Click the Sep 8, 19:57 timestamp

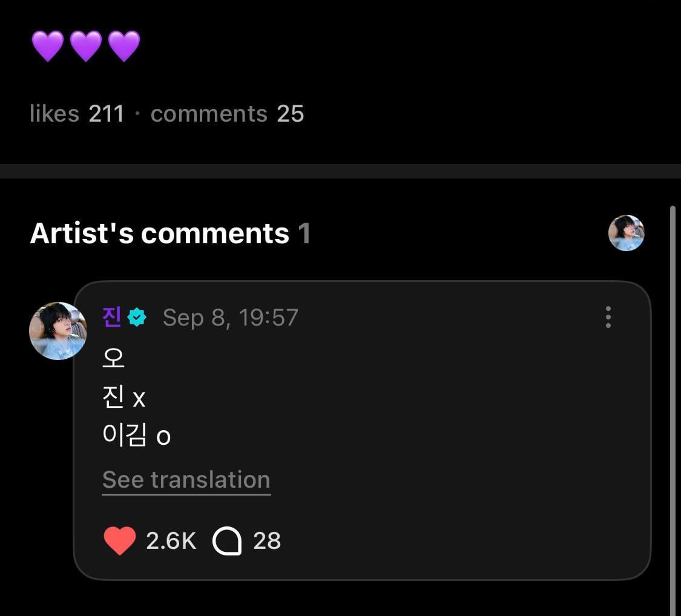point(231,317)
